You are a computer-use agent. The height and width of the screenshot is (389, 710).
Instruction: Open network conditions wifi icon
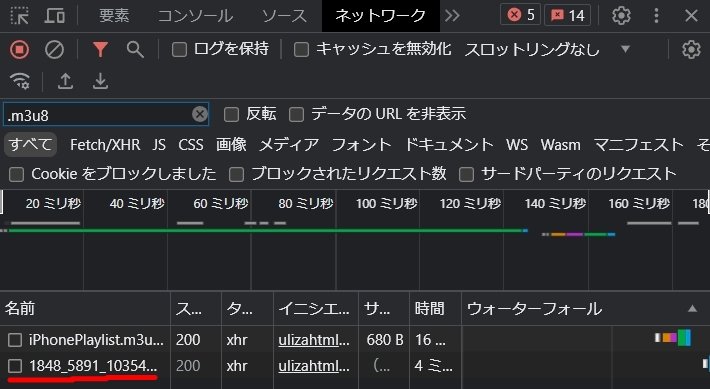pos(20,82)
